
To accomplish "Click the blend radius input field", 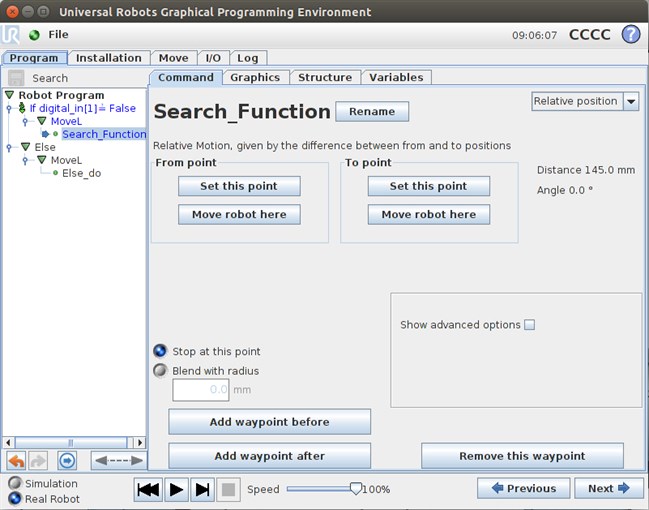I will tap(201, 390).
